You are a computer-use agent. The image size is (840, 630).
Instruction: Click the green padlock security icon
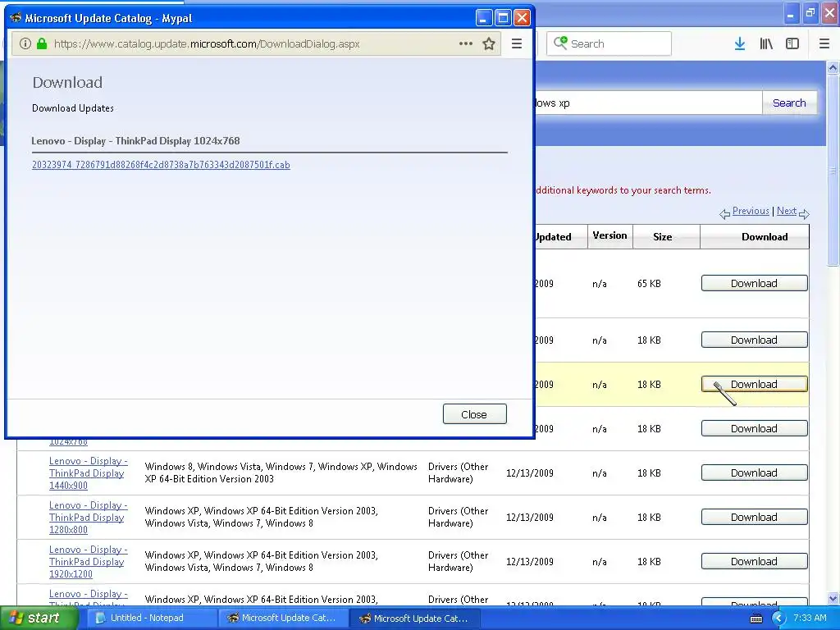tap(42, 44)
